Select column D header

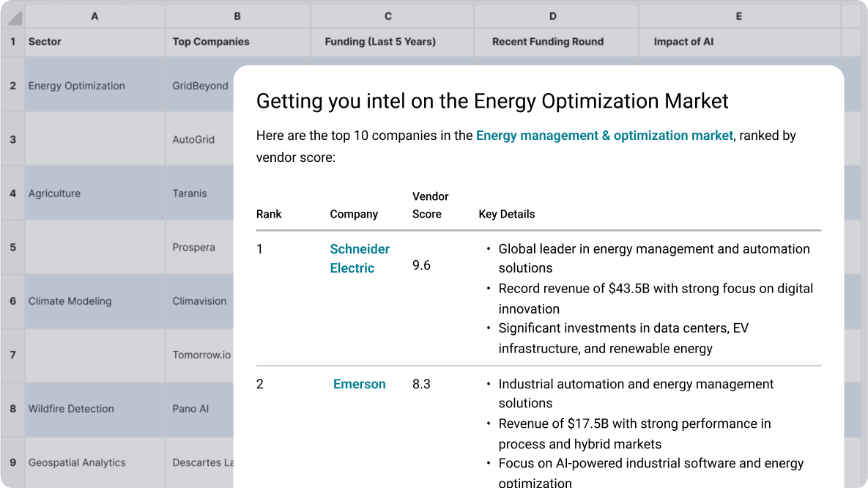[x=553, y=16]
